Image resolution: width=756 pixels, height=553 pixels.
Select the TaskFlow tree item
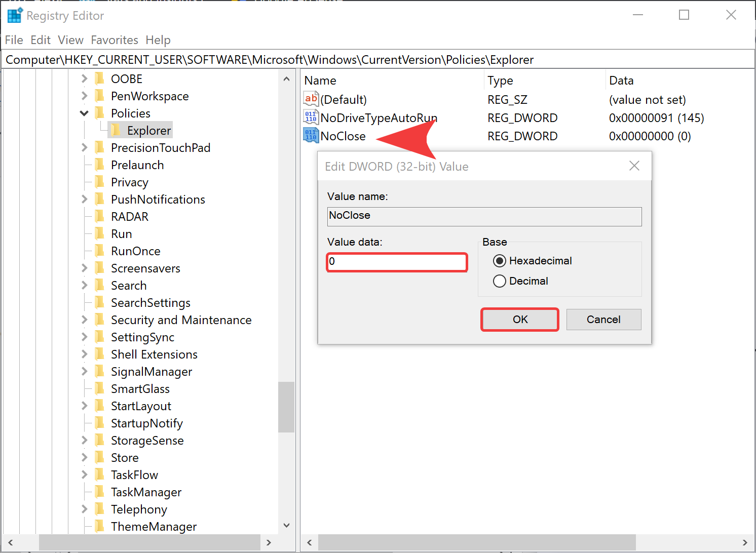click(134, 475)
